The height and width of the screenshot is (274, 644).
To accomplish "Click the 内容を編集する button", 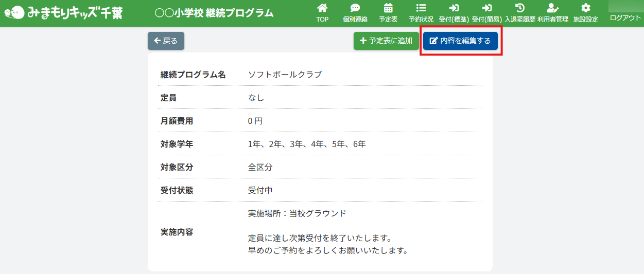I will (460, 41).
